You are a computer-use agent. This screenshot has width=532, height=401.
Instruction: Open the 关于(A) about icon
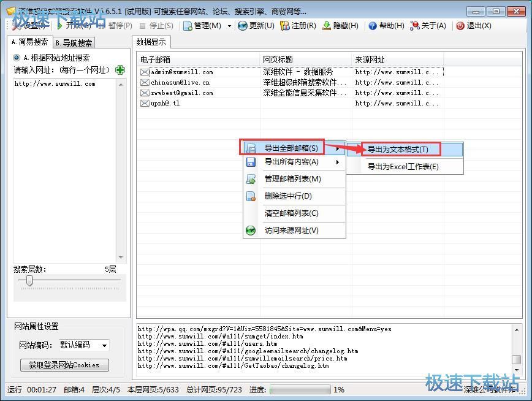pos(414,26)
